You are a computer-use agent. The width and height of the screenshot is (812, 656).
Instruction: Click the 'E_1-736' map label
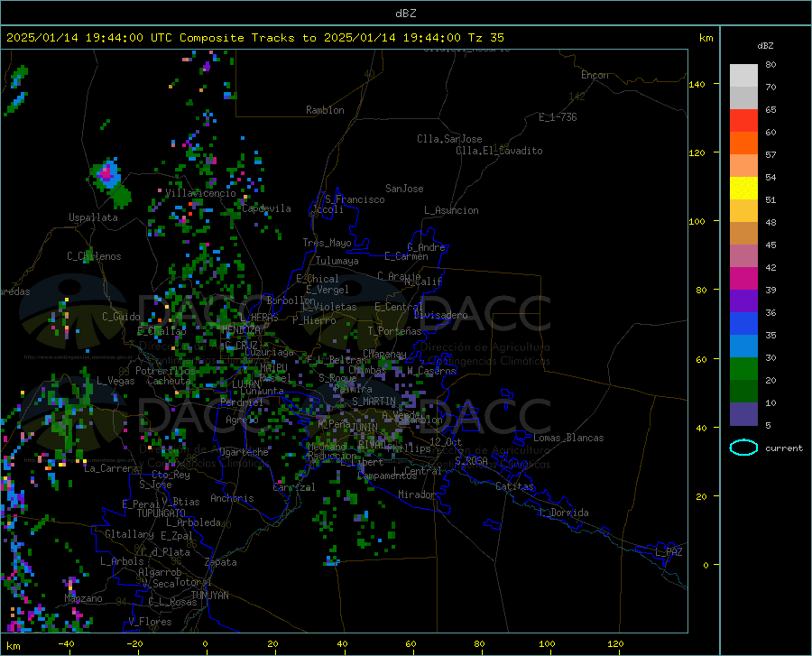coord(558,117)
